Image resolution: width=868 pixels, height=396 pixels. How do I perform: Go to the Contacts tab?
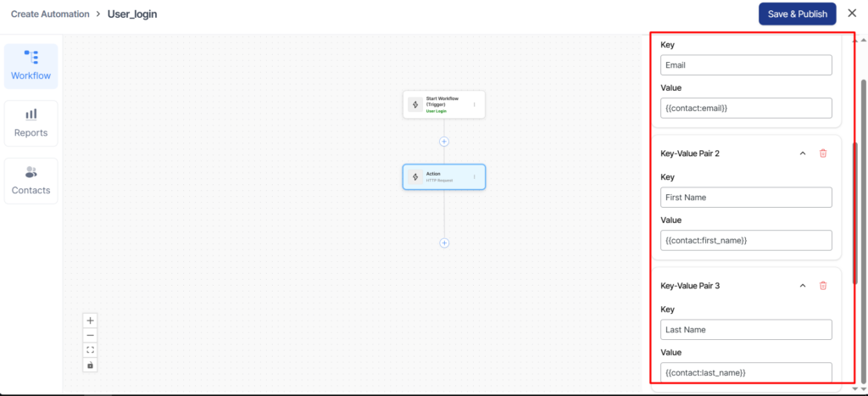click(x=31, y=181)
